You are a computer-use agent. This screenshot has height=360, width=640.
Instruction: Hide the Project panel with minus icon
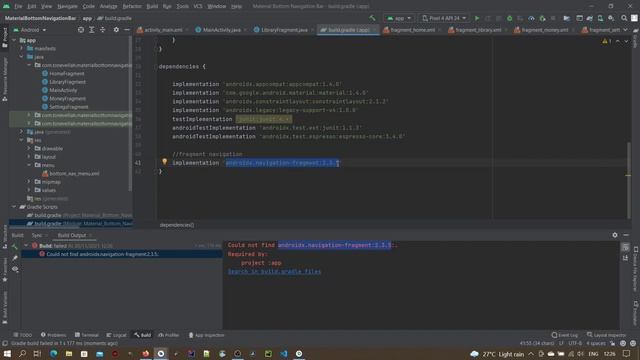coord(127,30)
